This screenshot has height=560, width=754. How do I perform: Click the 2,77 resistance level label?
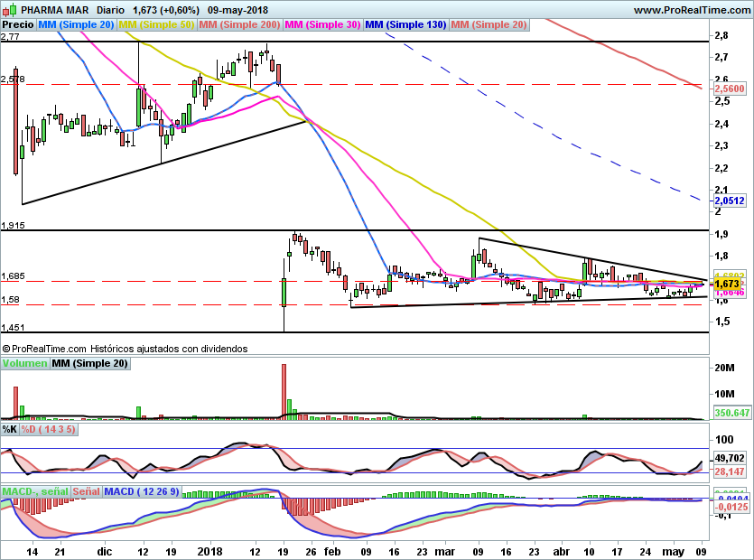pyautogui.click(x=10, y=36)
